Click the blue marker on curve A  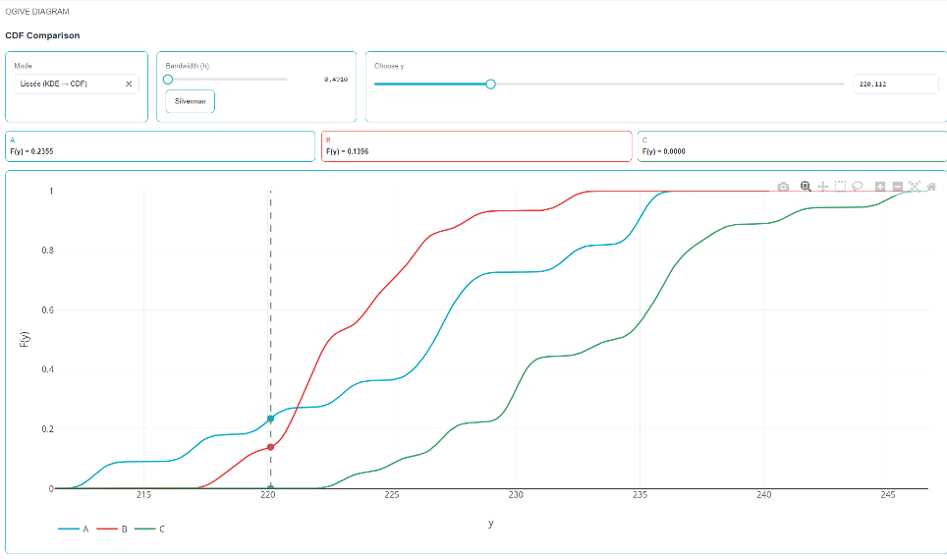pos(270,419)
